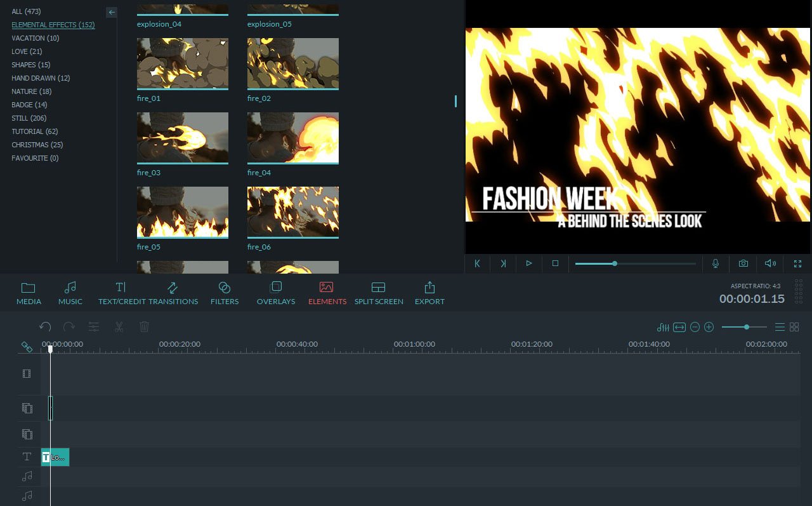Zoom timeline to fit with arrows icon
The width and height of the screenshot is (812, 506).
click(x=679, y=328)
